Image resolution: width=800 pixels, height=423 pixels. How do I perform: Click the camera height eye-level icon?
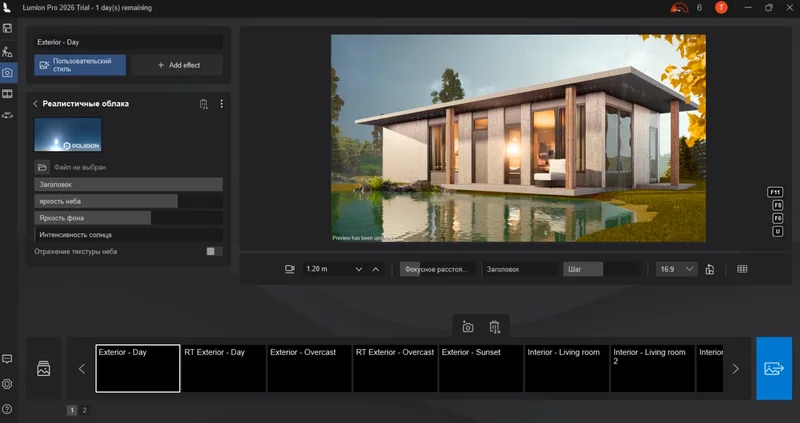click(290, 269)
